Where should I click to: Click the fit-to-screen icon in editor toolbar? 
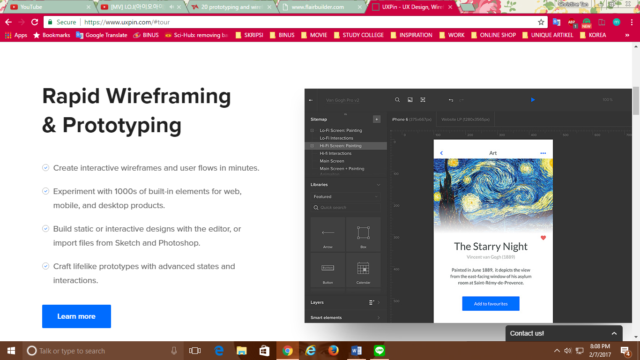tap(423, 100)
